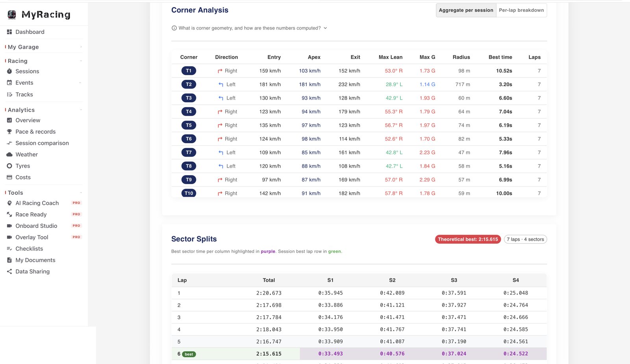Click the Overview chart icon
Screen dimensions: 630x364
point(9,120)
